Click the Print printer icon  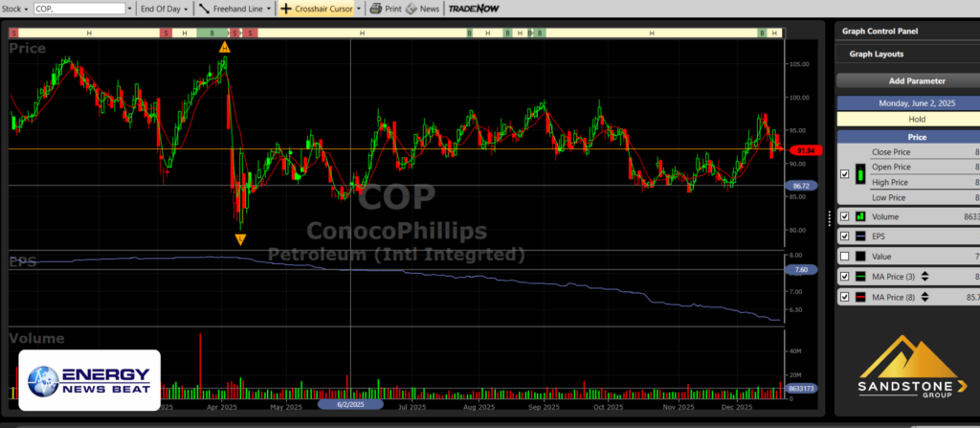pyautogui.click(x=375, y=9)
